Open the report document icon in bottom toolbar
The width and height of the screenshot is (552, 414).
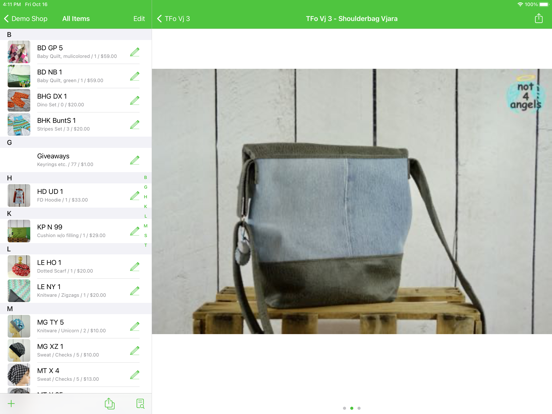coord(140,403)
